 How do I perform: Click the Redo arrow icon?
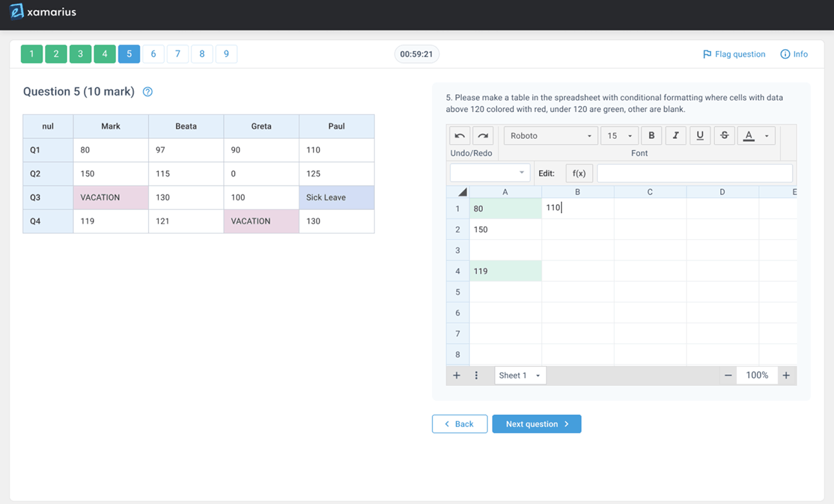(x=483, y=136)
